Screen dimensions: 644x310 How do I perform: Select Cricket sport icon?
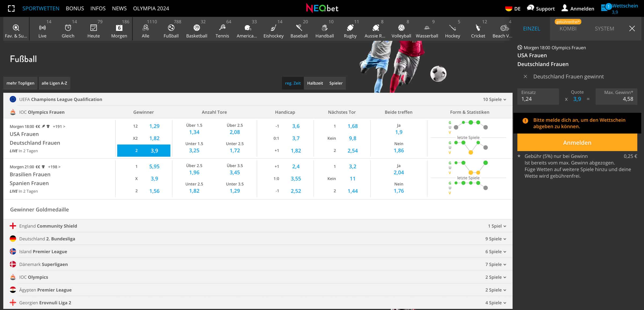click(478, 28)
